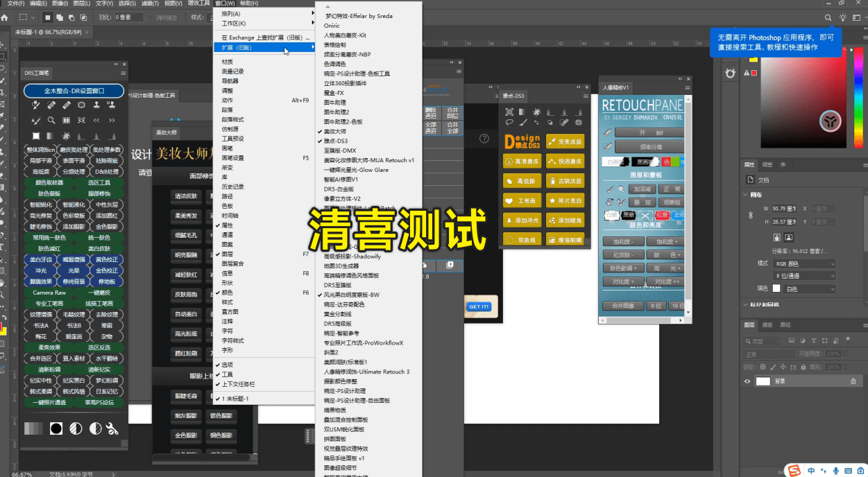Click the Photoshop home icon top-left
Viewport: 868px width, 477px height.
[6, 18]
